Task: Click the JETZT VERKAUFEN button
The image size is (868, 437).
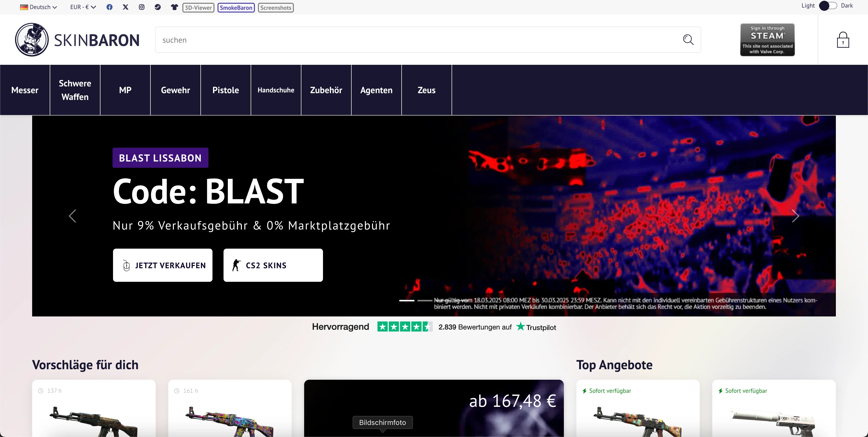Action: (x=163, y=265)
